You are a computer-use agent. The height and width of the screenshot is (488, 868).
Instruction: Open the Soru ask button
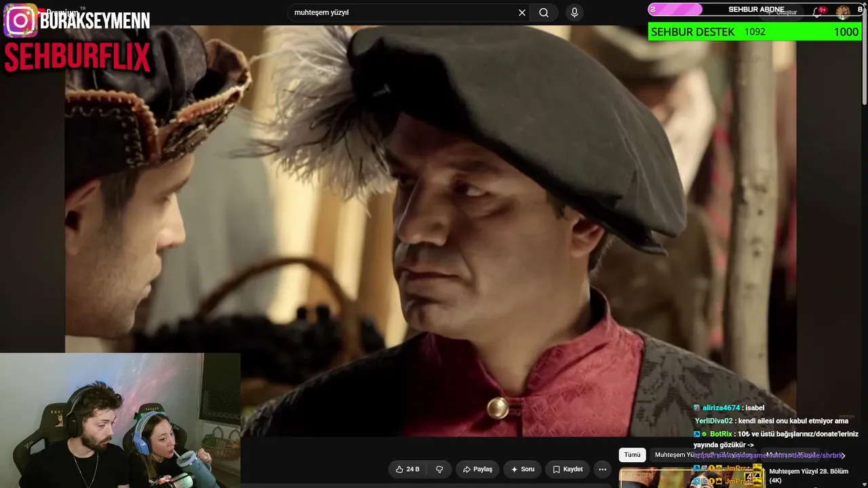[x=523, y=469]
